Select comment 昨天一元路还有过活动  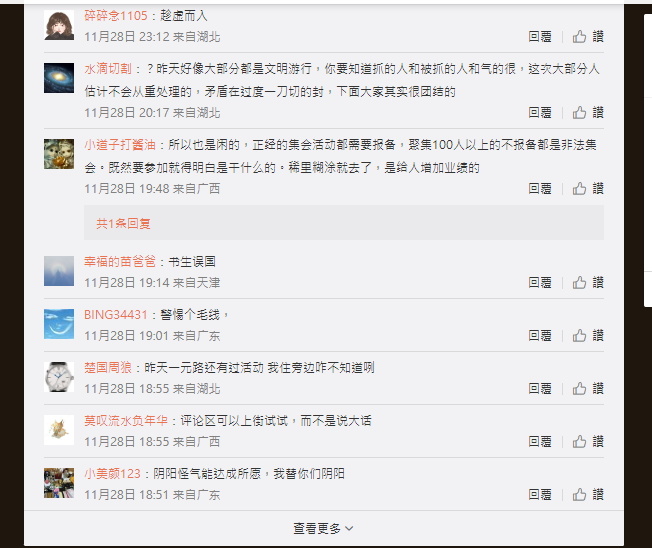click(x=204, y=368)
